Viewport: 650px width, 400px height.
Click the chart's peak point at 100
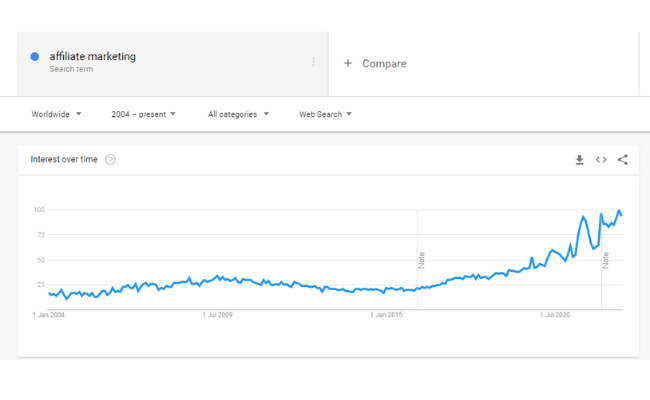(x=619, y=211)
